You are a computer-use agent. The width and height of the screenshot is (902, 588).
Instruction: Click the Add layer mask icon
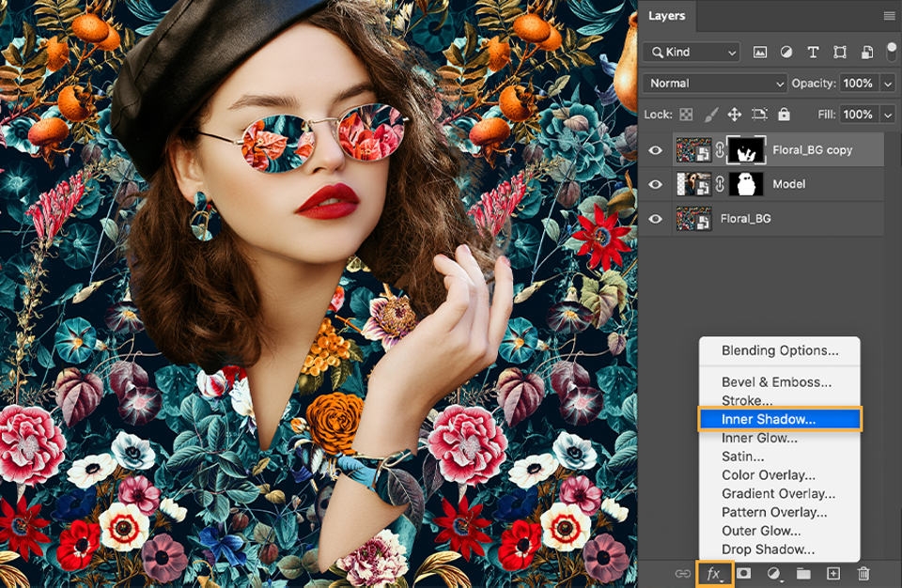(743, 573)
